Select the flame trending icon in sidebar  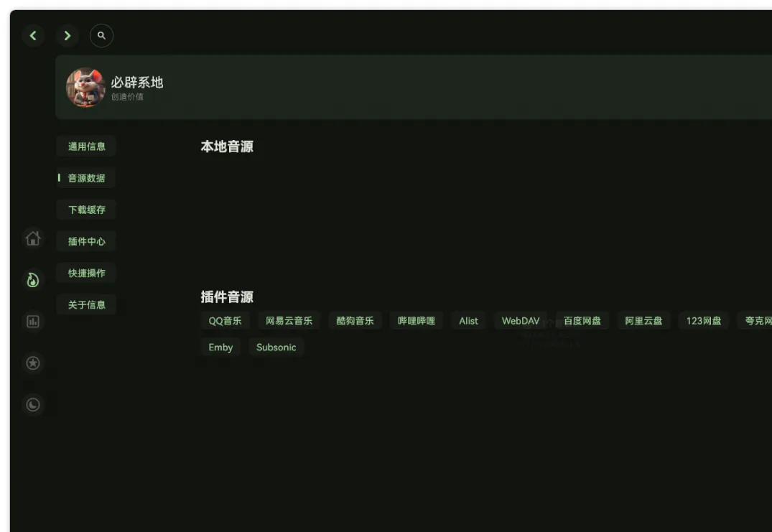pos(33,280)
